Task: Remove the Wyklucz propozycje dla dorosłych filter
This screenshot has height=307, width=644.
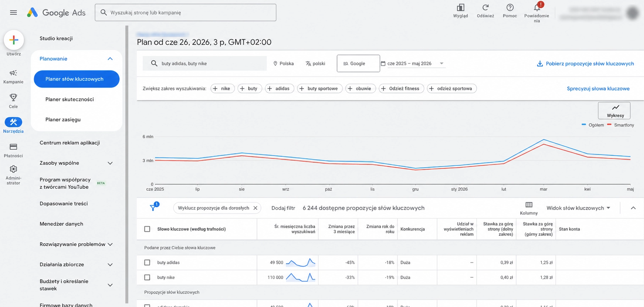Action: tap(255, 208)
